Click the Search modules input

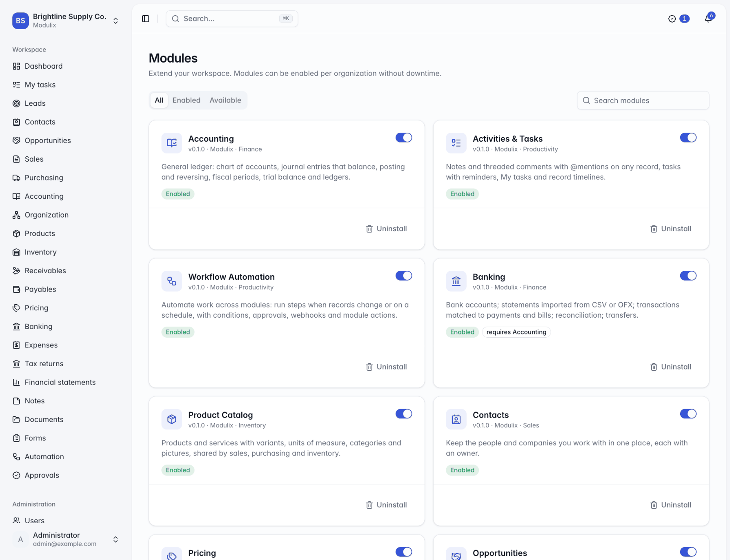click(643, 100)
